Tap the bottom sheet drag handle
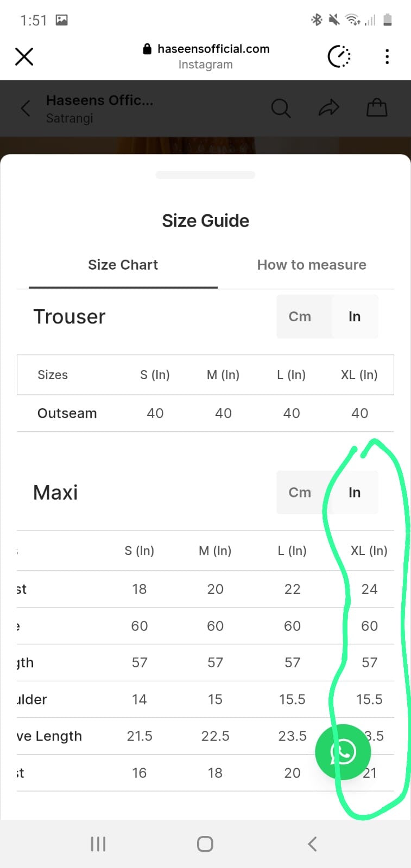Image resolution: width=411 pixels, height=868 pixels. [x=205, y=175]
